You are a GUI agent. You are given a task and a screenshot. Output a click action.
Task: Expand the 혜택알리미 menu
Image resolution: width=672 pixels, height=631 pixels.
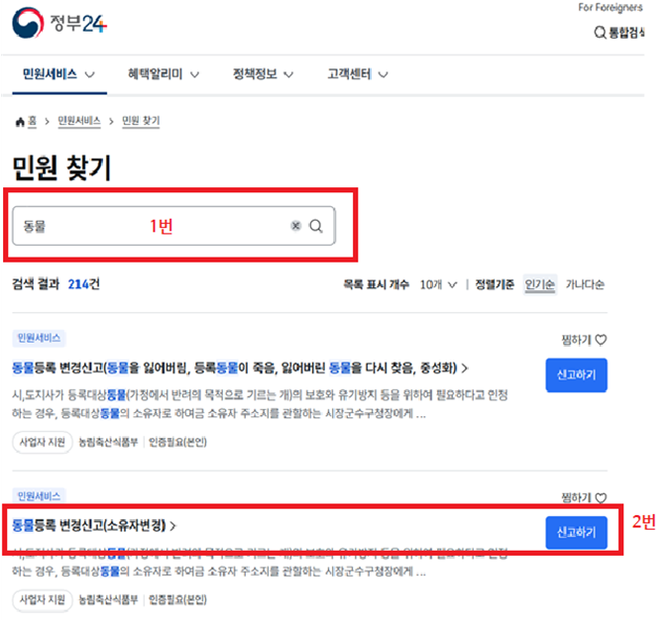(x=164, y=74)
